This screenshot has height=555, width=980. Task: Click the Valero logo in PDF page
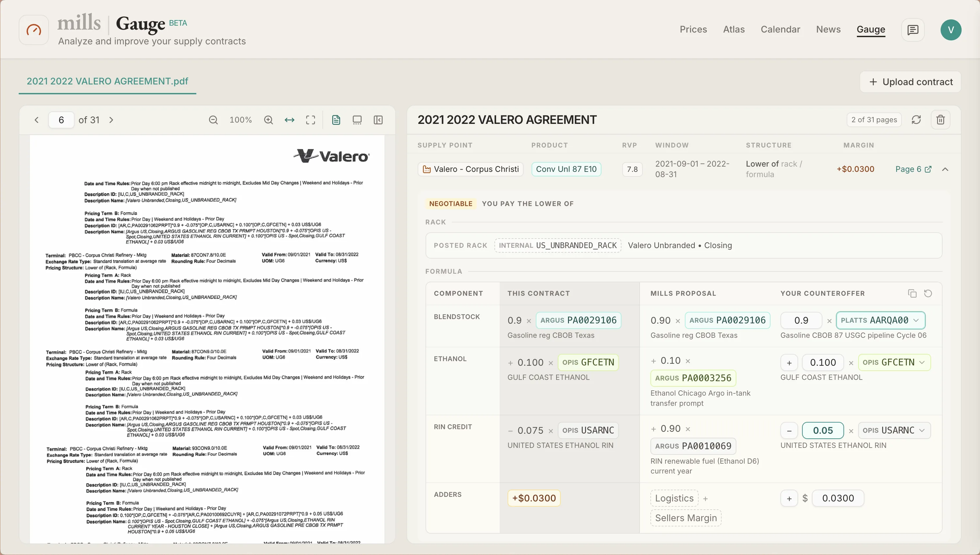(331, 156)
